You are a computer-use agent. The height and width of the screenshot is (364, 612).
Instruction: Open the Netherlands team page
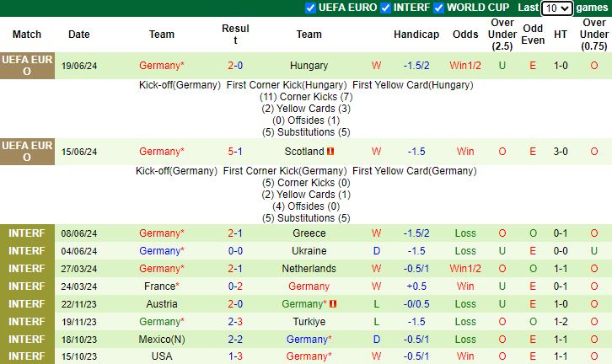tap(309, 269)
